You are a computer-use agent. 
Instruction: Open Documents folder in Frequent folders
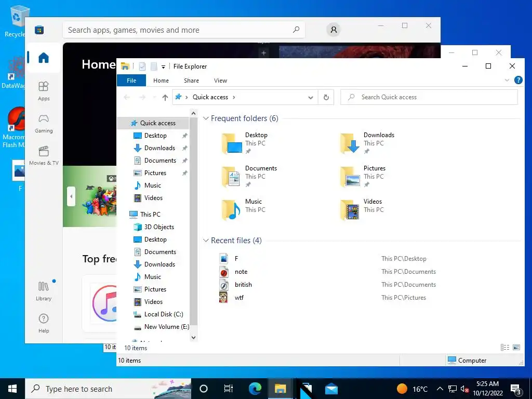(249, 177)
